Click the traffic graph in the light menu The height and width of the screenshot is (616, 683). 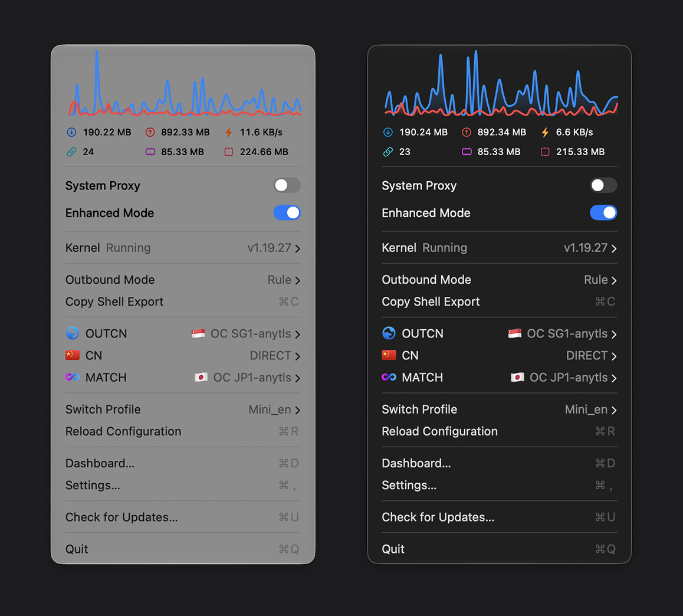(185, 83)
